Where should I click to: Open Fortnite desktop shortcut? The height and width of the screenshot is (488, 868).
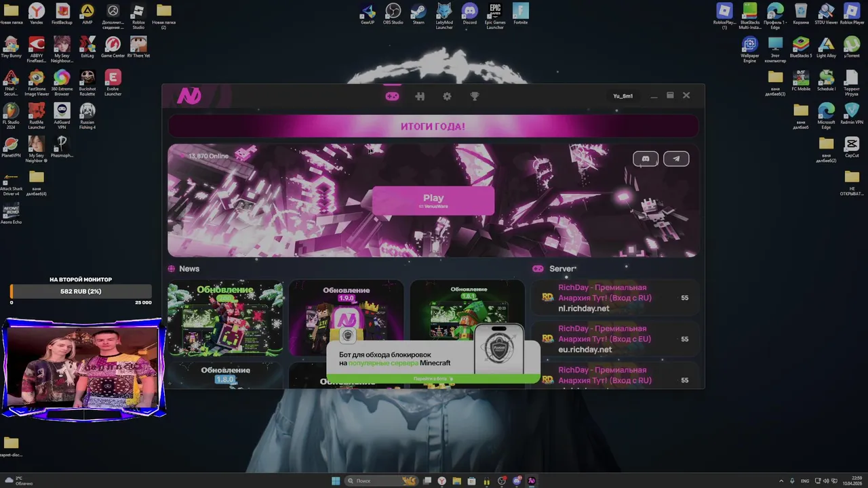coord(520,14)
